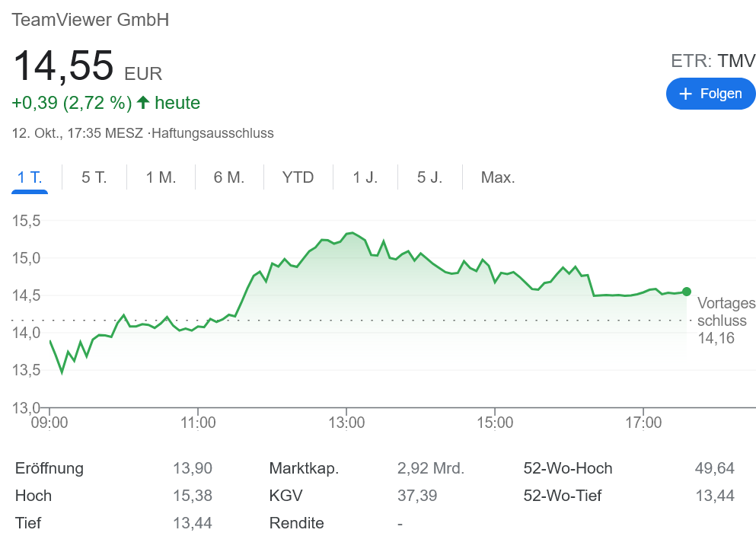Open the 1 M. time range
The width and height of the screenshot is (756, 552).
click(161, 177)
